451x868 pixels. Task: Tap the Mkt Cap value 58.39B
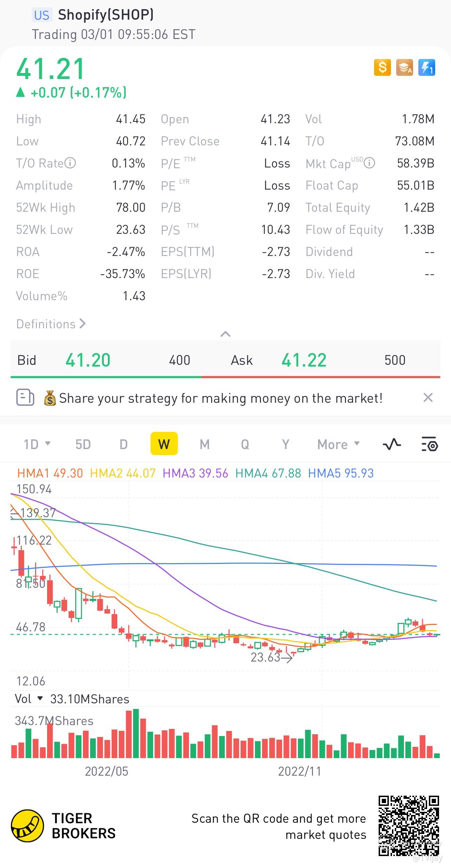tap(416, 163)
